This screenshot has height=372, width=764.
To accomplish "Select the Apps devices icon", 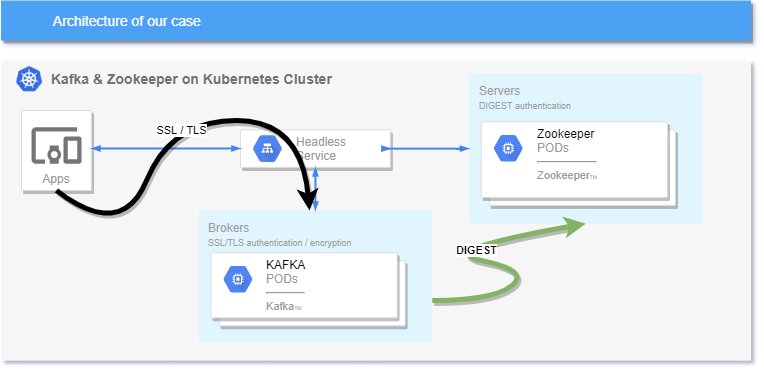I will click(x=57, y=145).
